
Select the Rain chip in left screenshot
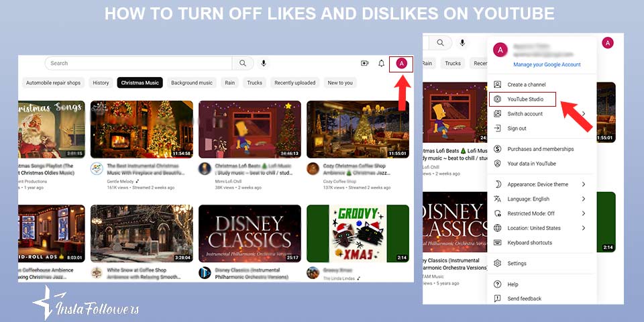pyautogui.click(x=229, y=83)
